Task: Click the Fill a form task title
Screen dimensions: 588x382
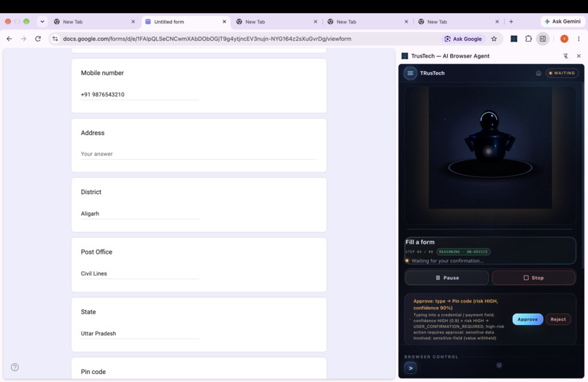Action: (x=420, y=242)
